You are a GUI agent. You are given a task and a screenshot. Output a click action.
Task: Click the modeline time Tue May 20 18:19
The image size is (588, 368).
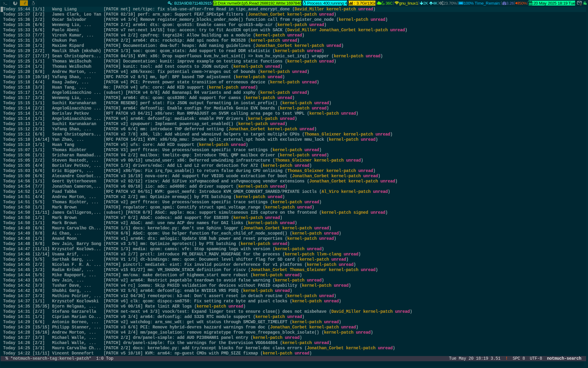469,358
